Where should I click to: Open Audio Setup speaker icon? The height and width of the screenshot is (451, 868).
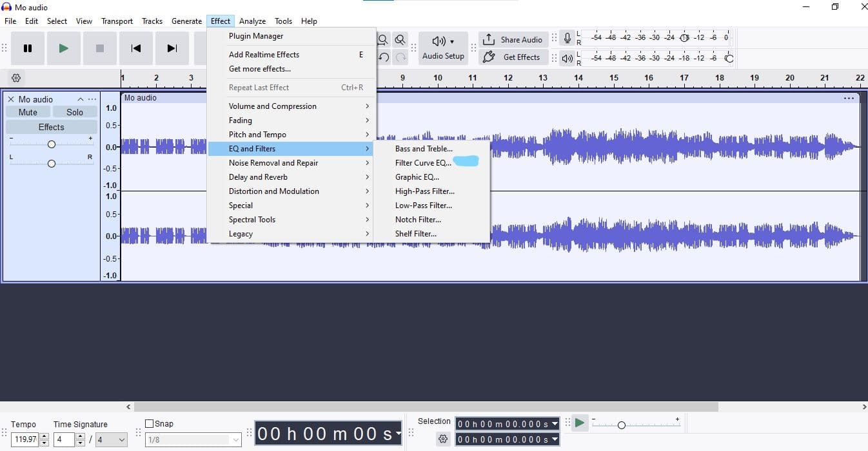[439, 41]
